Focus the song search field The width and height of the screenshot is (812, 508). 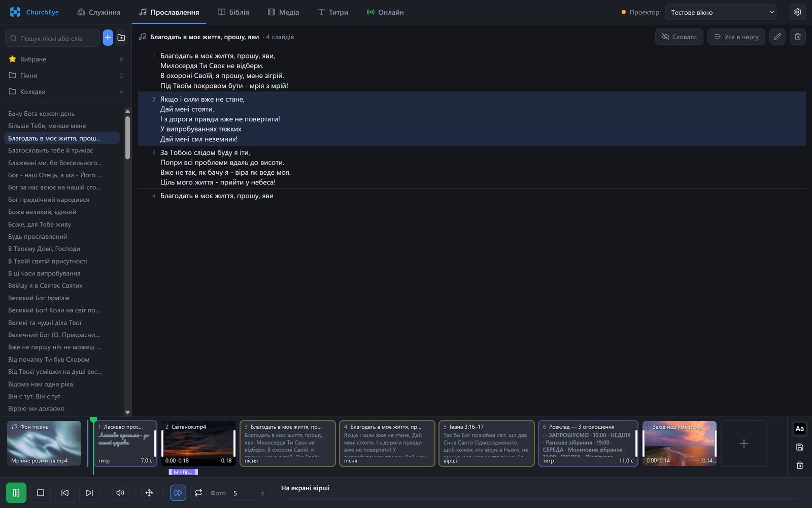point(53,38)
